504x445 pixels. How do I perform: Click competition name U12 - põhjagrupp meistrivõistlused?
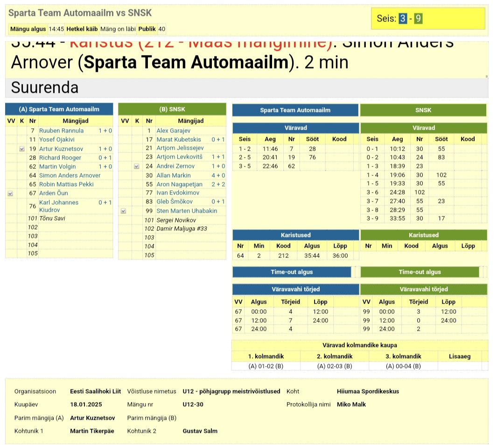point(231,391)
